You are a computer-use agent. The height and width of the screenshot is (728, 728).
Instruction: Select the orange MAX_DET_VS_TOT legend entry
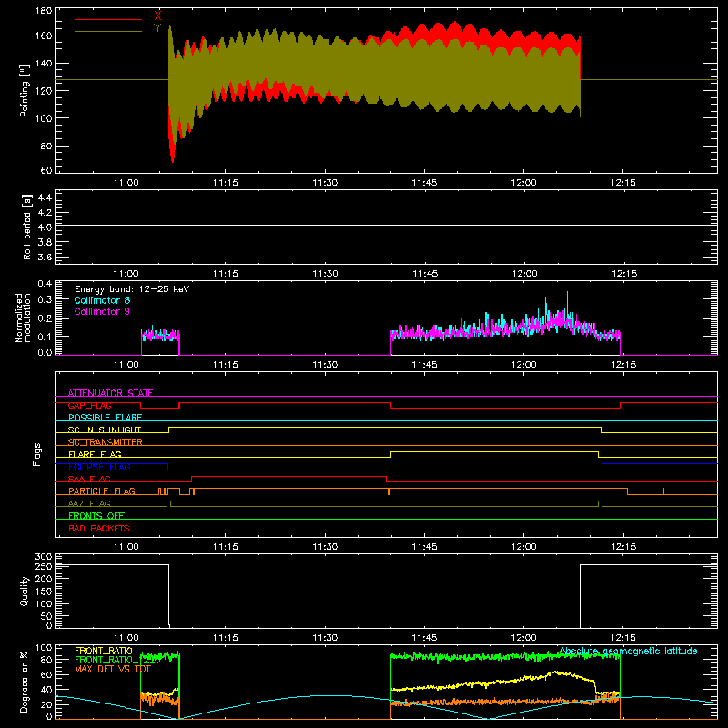pos(113,669)
